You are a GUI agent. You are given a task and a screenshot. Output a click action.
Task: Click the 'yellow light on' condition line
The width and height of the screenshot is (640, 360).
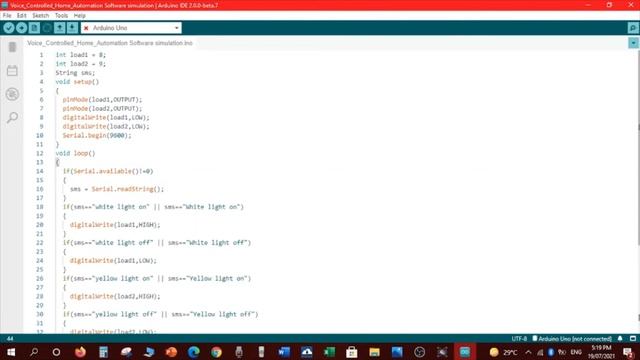[157, 278]
